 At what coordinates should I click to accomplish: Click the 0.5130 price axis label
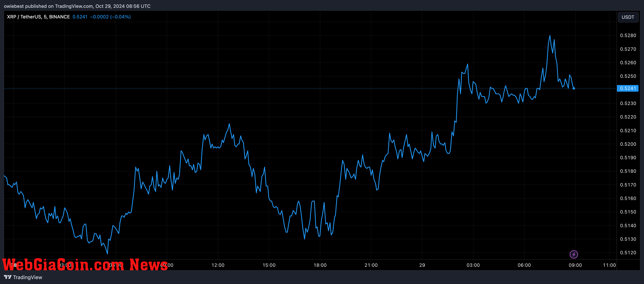628,239
